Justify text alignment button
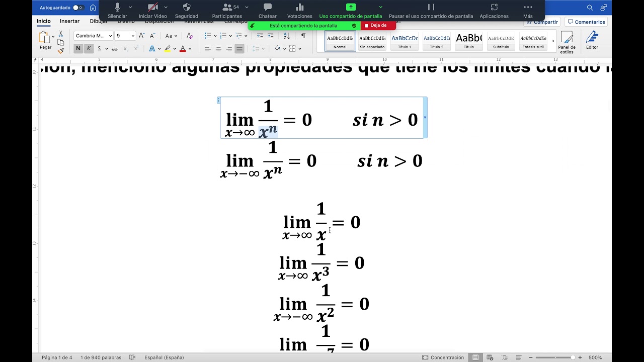This screenshot has width=644, height=362. pyautogui.click(x=239, y=49)
